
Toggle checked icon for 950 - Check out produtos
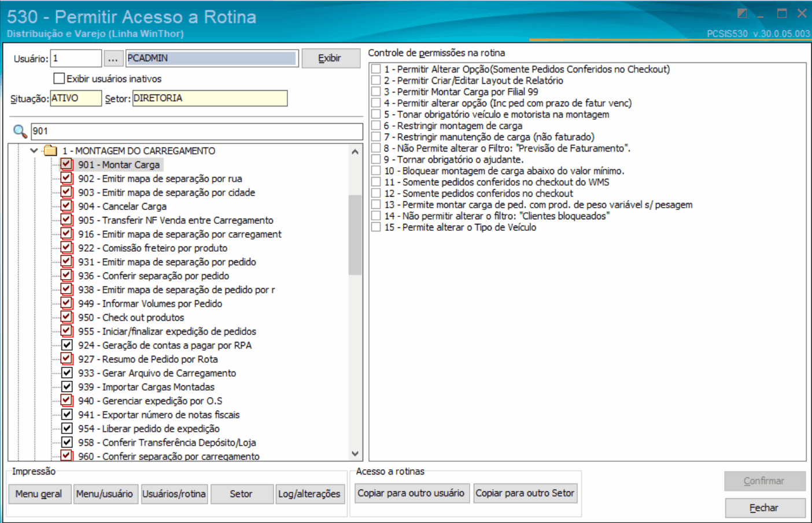67,317
